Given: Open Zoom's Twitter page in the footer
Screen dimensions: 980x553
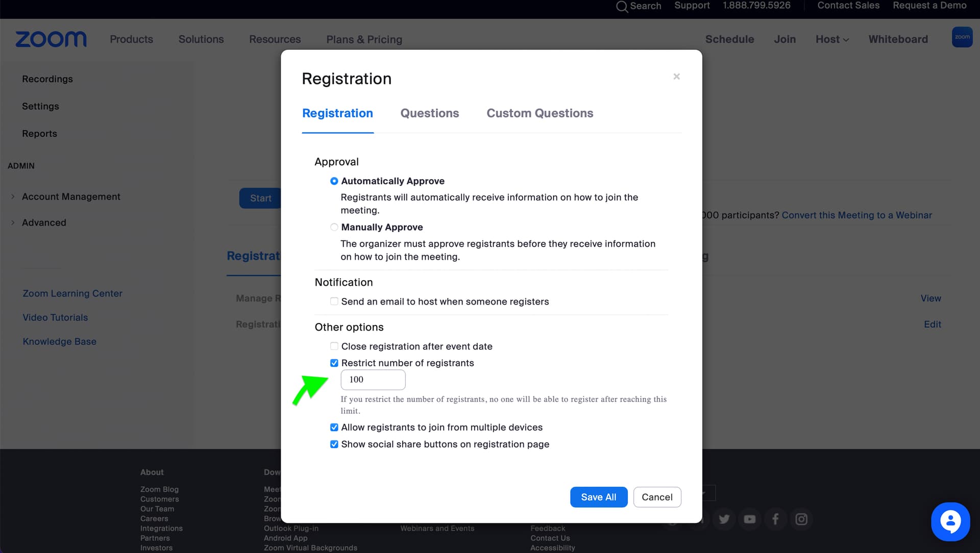Looking at the screenshot, I should 724,519.
